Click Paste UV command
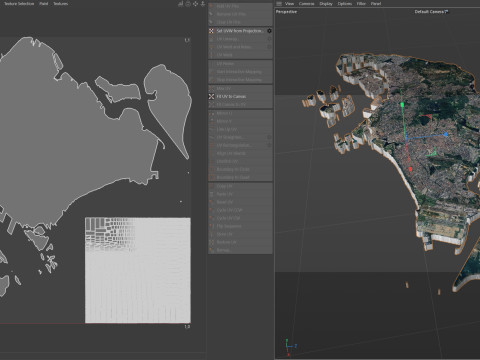The image size is (480, 360). coord(240,194)
